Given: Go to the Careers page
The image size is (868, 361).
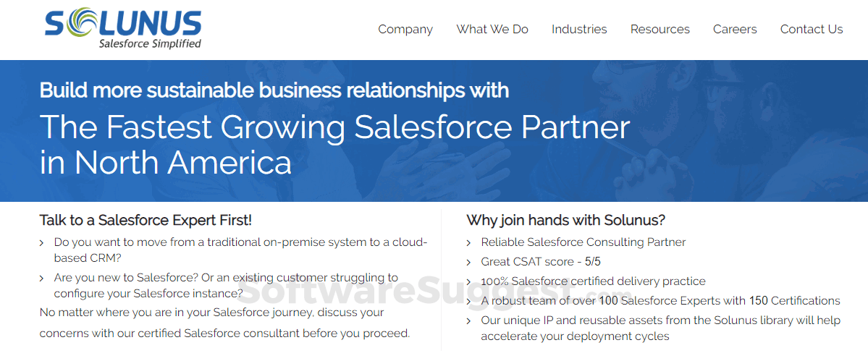Looking at the screenshot, I should pyautogui.click(x=735, y=30).
